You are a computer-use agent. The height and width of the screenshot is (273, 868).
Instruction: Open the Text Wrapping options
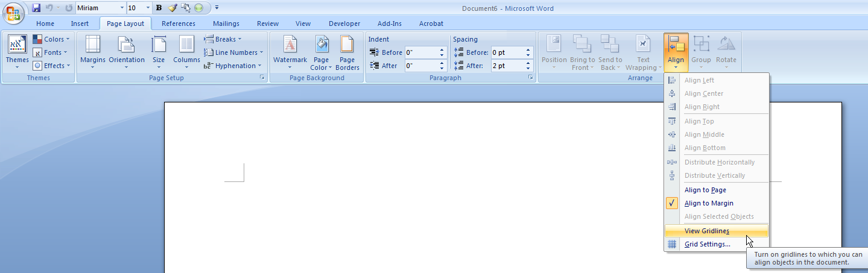click(644, 53)
